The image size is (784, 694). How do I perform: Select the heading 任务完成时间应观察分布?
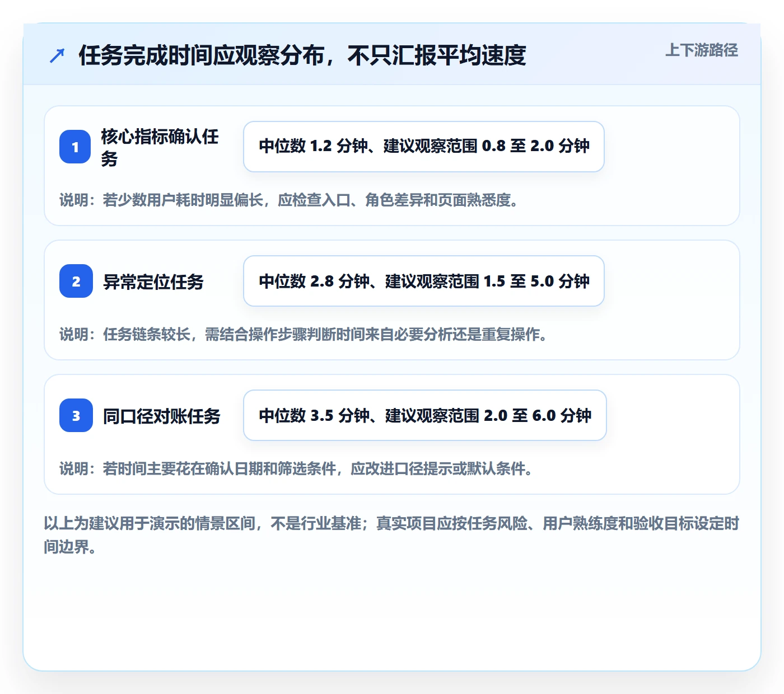point(302,55)
